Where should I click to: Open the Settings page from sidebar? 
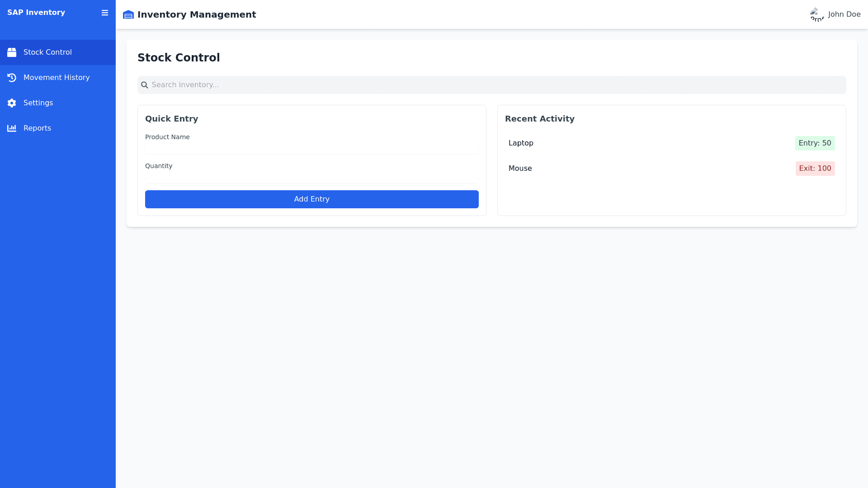pos(38,103)
